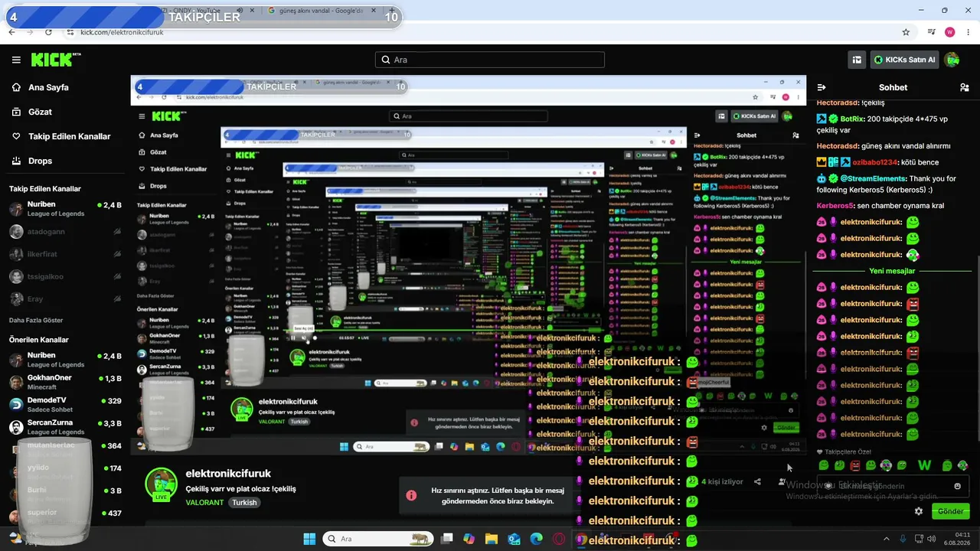
Task: Open Outlook from taskbar
Action: coord(514,539)
